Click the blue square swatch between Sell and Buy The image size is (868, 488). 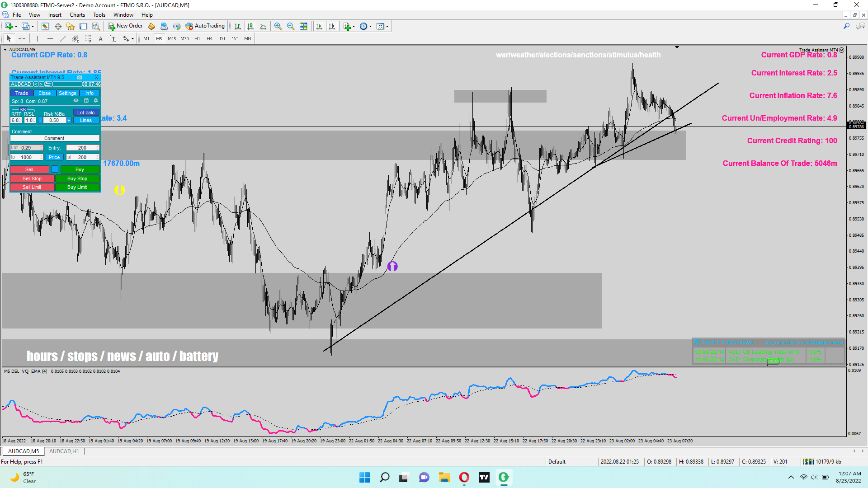point(55,169)
